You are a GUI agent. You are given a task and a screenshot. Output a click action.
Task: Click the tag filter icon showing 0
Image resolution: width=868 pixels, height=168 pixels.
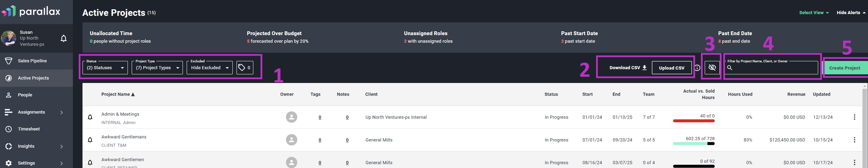(245, 68)
